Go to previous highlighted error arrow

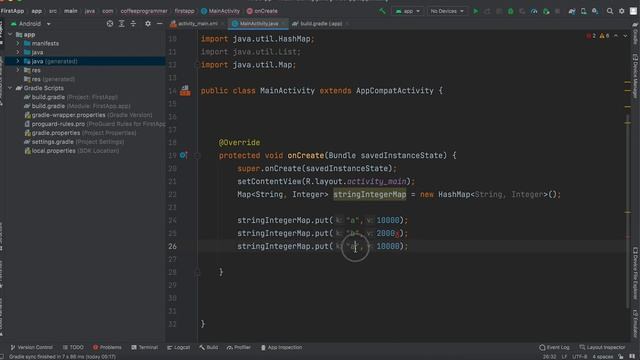click(x=616, y=36)
